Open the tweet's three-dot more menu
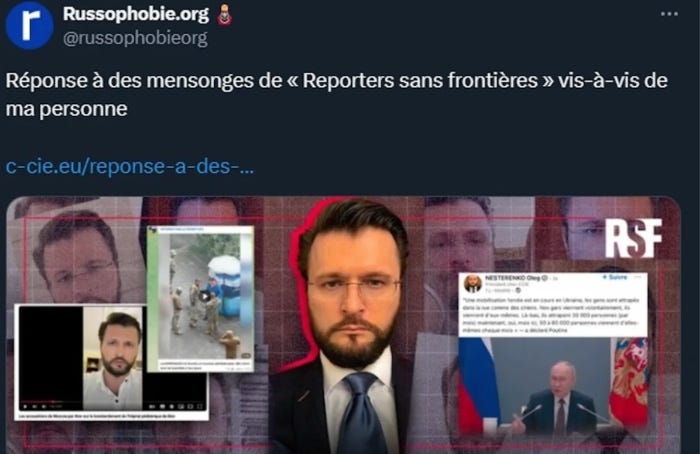 [669, 14]
